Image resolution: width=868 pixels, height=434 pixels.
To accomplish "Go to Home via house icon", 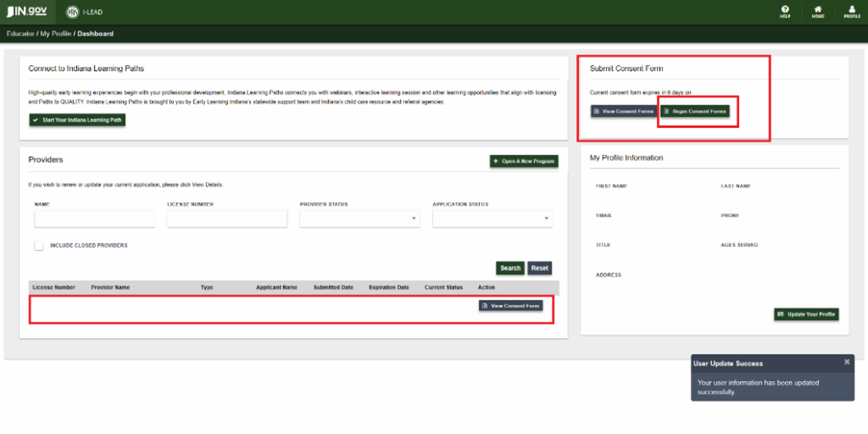I will (818, 12).
